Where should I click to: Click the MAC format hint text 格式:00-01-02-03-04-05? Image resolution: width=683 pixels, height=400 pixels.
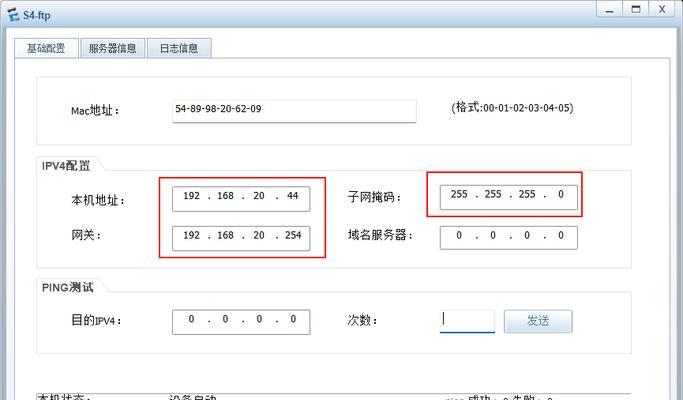512,108
